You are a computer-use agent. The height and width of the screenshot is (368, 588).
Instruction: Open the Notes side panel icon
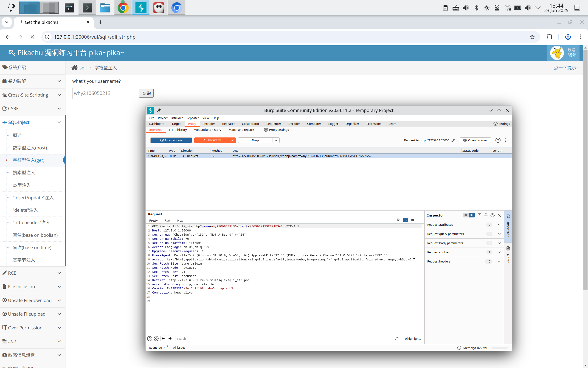pyautogui.click(x=508, y=255)
